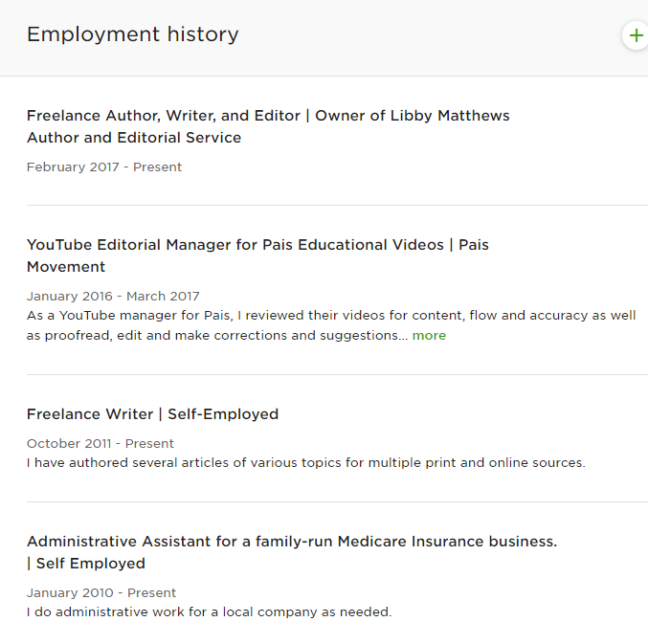Click the 'Self-Employed' text beside Freelance Writer
The height and width of the screenshot is (644, 648).
click(223, 414)
